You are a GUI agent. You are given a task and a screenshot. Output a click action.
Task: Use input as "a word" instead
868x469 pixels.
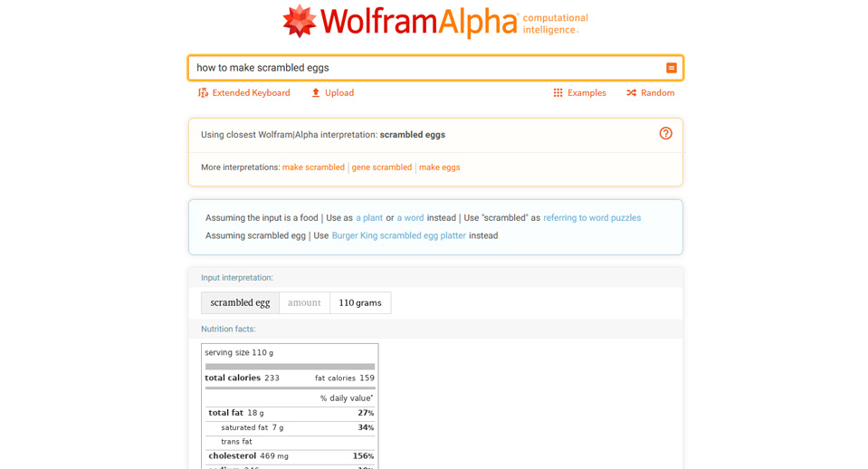click(410, 217)
